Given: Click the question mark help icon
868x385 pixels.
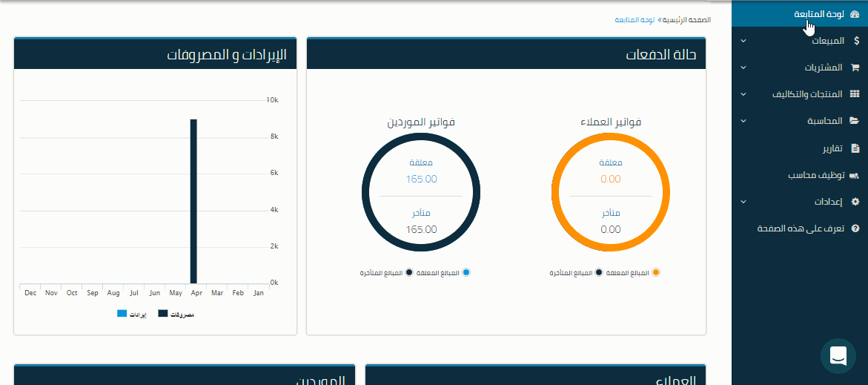Looking at the screenshot, I should tap(855, 228).
